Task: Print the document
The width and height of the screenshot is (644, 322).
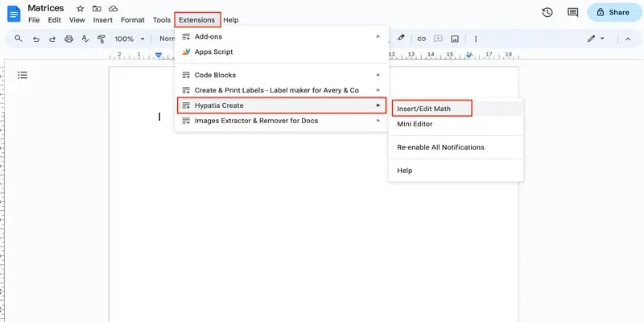Action: pos(69,39)
